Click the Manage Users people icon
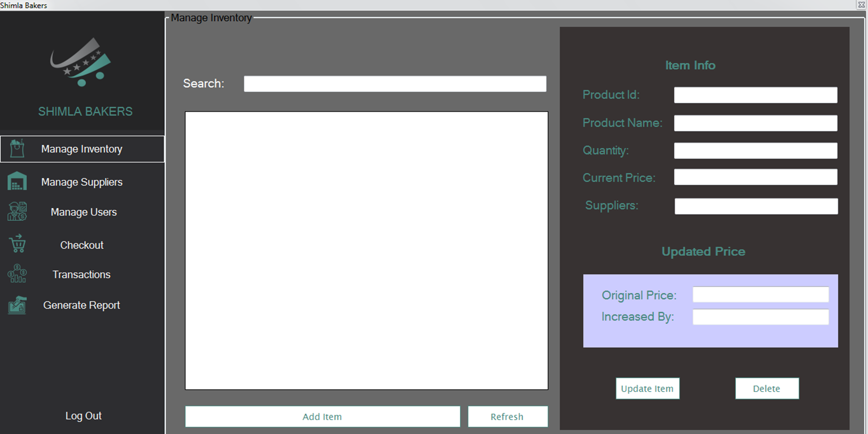This screenshot has width=868, height=434. click(x=17, y=211)
